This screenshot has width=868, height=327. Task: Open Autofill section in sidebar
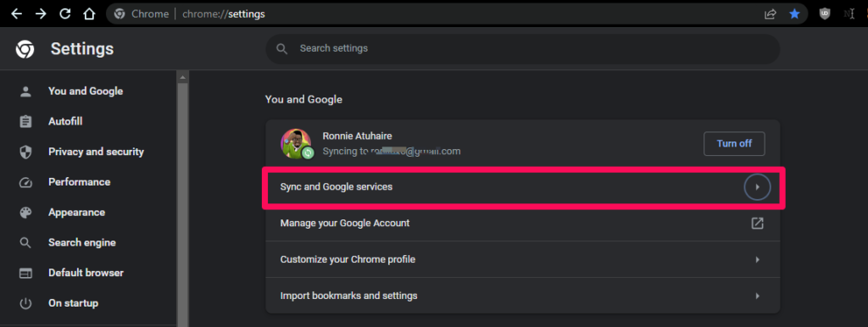pos(65,121)
